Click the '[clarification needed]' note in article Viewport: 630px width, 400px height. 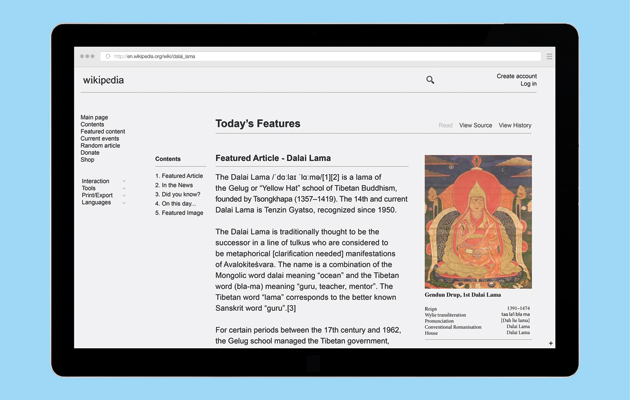(308, 254)
